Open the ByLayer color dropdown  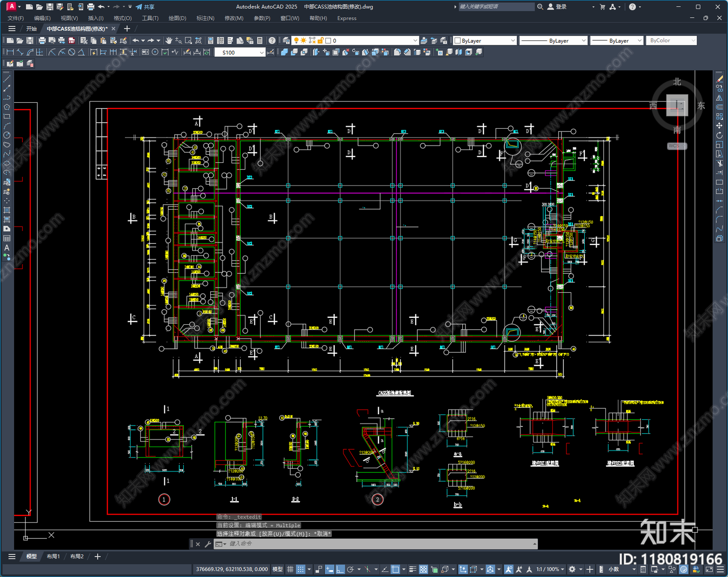tap(485, 40)
